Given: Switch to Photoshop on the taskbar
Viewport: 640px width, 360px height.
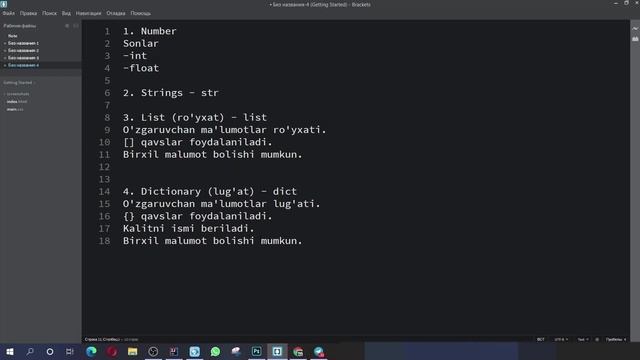Looking at the screenshot, I should (256, 351).
